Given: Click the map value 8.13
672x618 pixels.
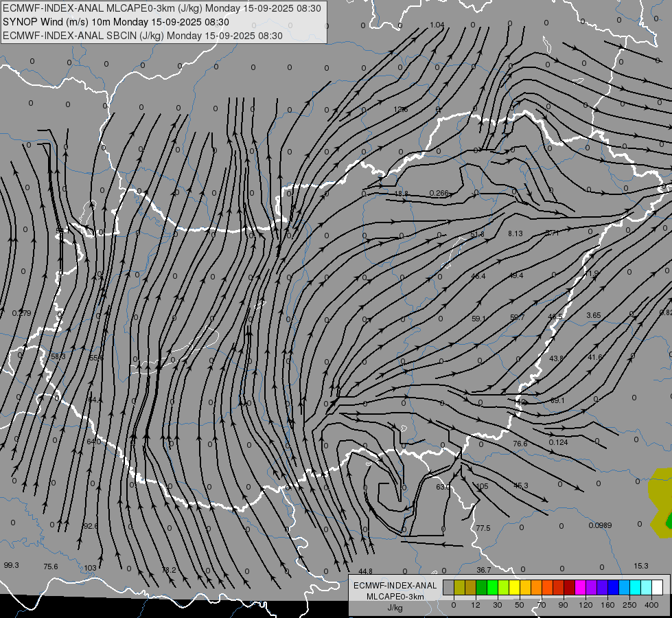Looking at the screenshot, I should click(515, 233).
